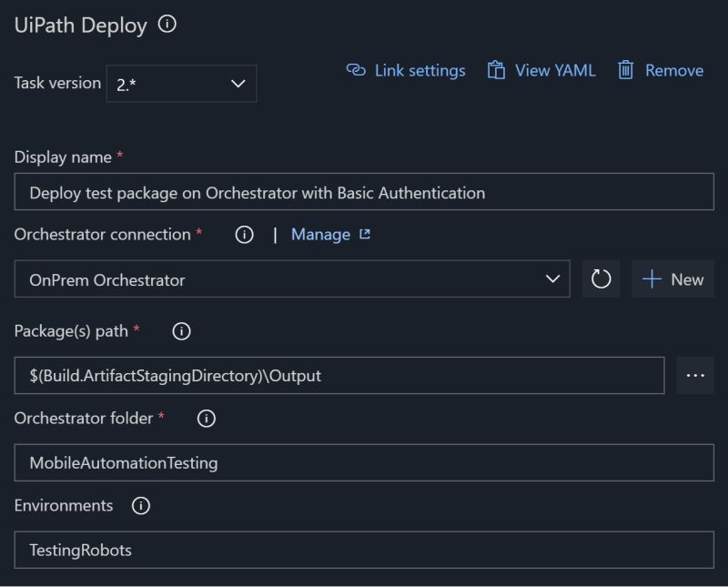
Task: Expand the Orchestrator connection dropdown
Action: tap(556, 279)
